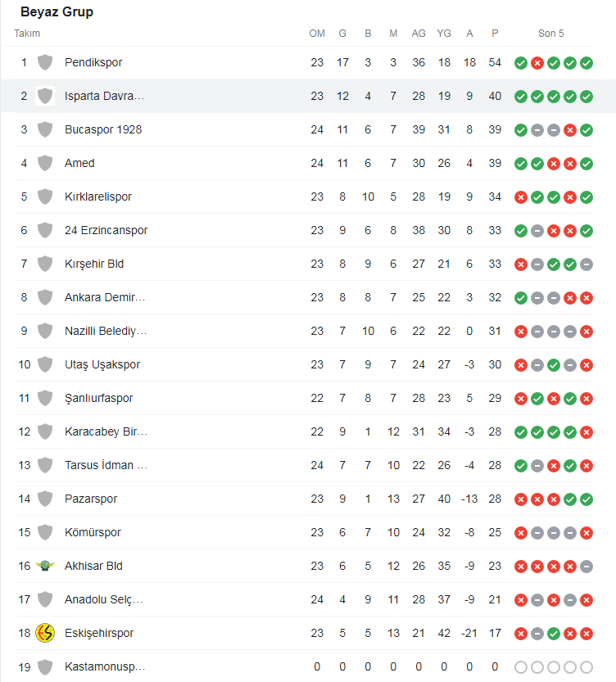Click Kastamonuspor's first empty result circle

tap(521, 667)
